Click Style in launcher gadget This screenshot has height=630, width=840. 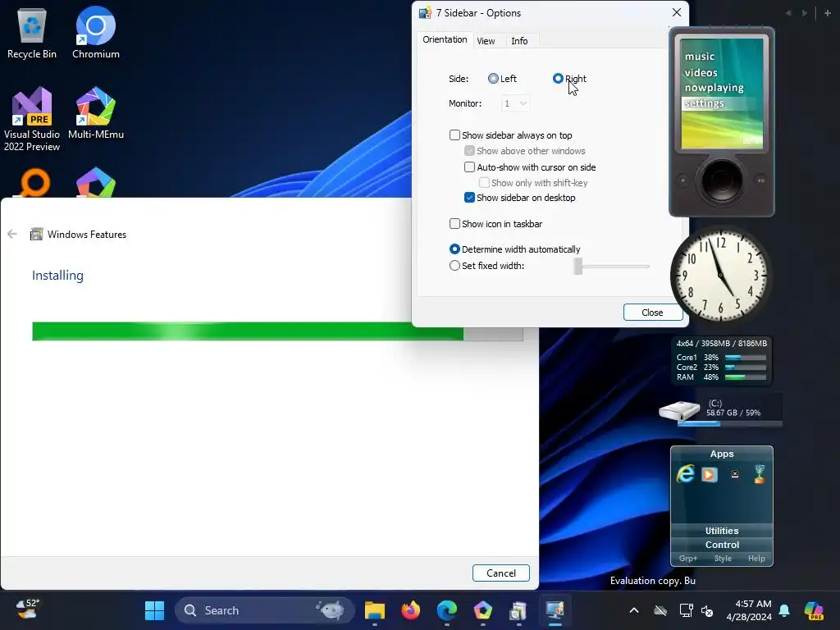(x=723, y=558)
